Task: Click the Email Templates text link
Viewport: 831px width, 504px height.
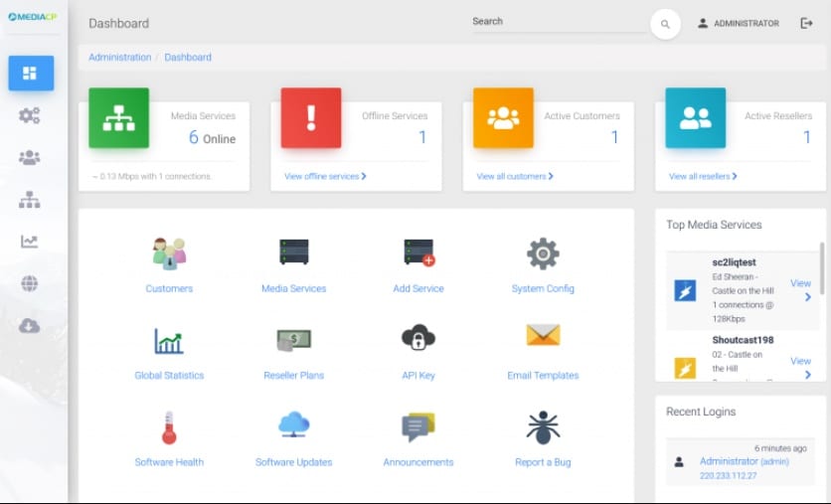Action: [543, 376]
